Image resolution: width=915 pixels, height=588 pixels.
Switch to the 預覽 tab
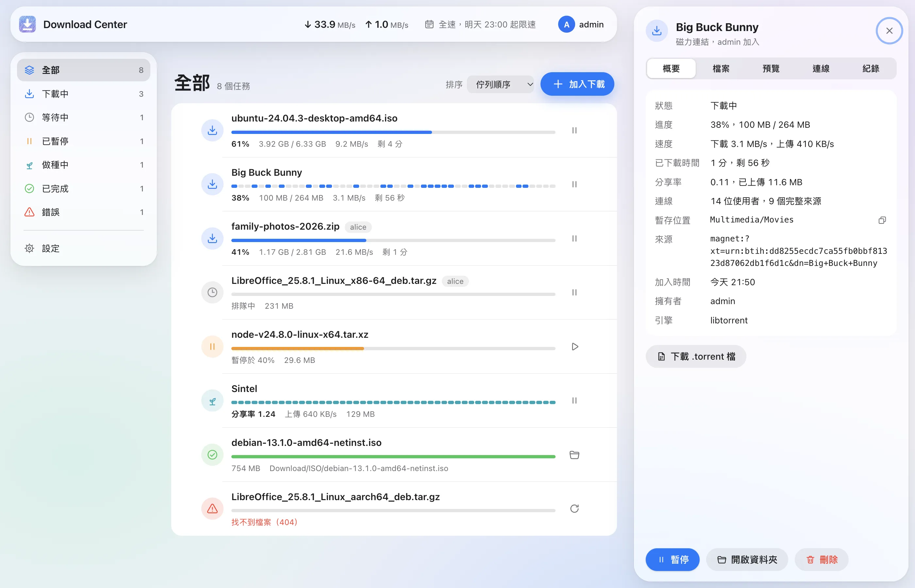(x=771, y=69)
